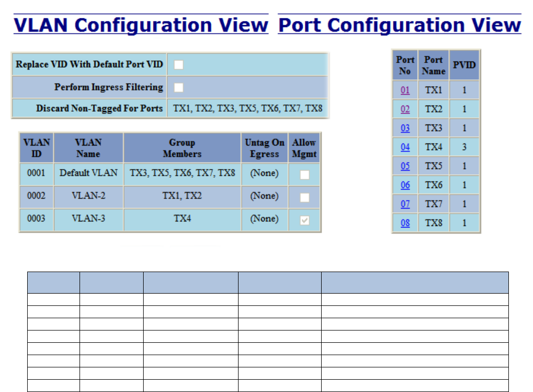The height and width of the screenshot is (392, 533).
Task: Check Allow Mgmt for Default VLAN
Action: pos(305,175)
